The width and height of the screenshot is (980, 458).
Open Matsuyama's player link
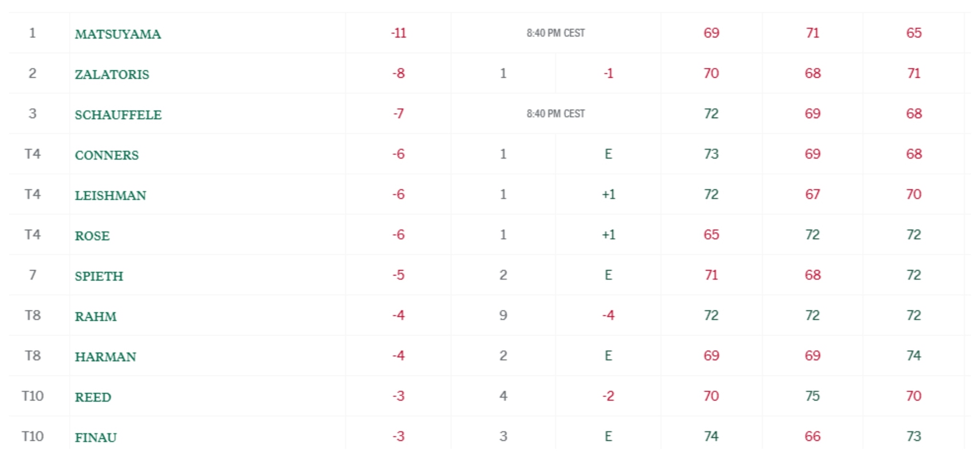pos(118,34)
